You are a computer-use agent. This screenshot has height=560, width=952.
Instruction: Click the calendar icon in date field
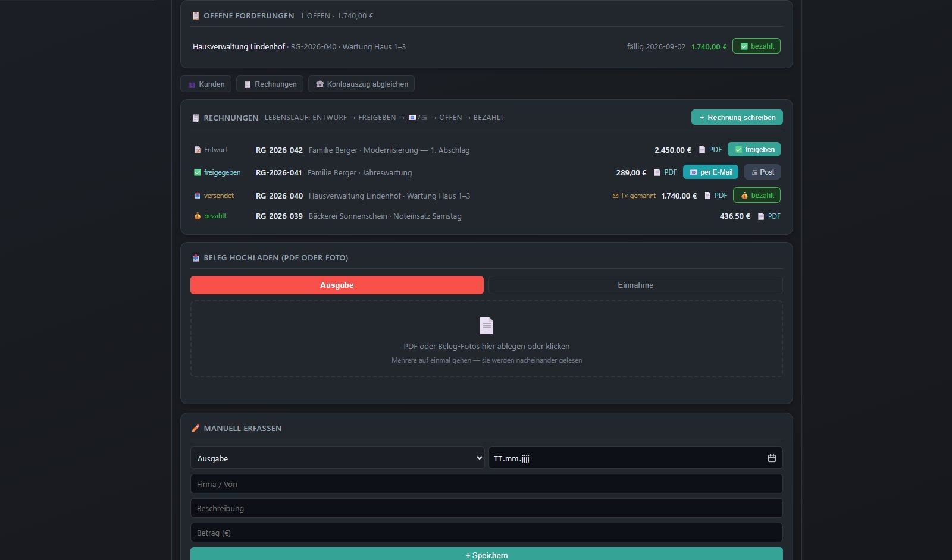tap(772, 458)
